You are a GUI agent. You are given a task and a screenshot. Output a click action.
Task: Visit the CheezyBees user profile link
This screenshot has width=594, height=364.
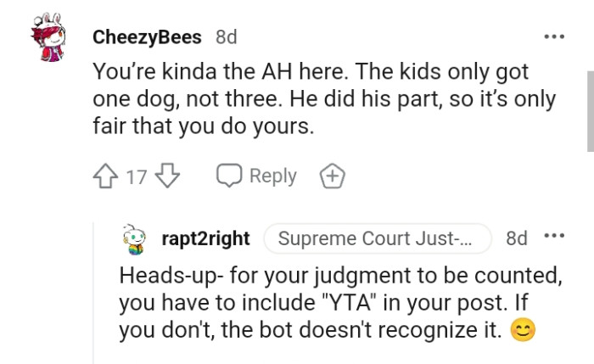tap(148, 37)
